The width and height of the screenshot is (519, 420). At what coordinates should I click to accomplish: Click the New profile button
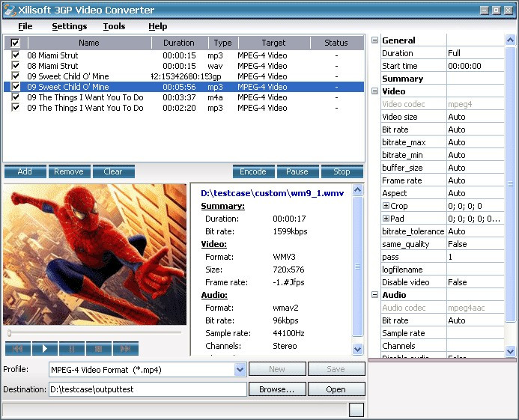click(x=277, y=369)
